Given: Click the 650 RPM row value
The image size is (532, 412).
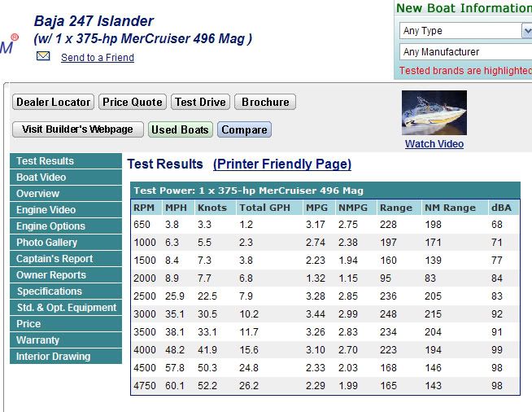Looking at the screenshot, I should 142,225.
